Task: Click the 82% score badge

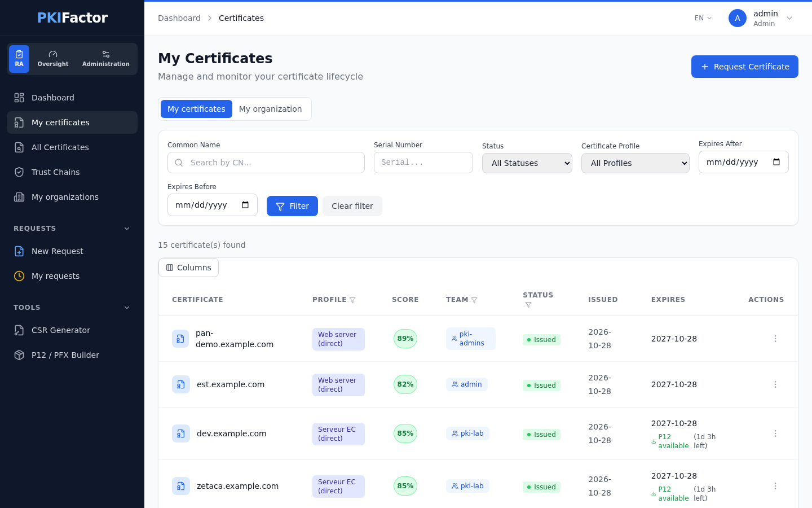Action: coord(405,384)
